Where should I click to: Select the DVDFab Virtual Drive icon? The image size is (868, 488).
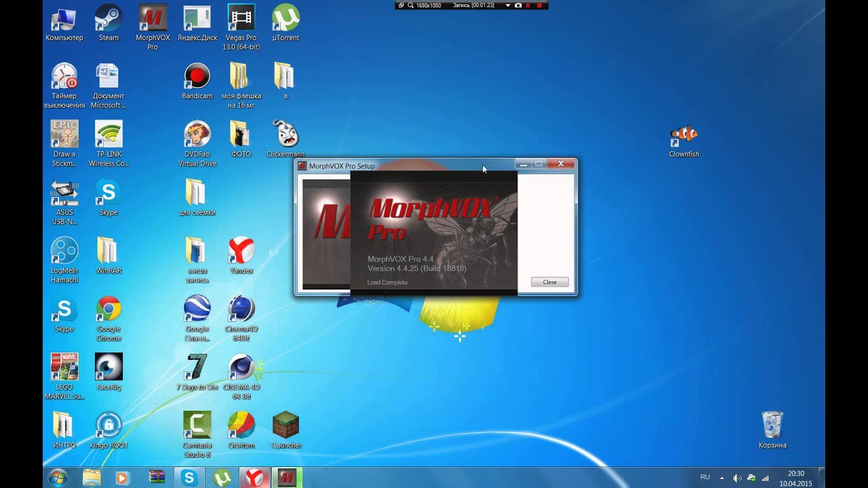click(197, 144)
